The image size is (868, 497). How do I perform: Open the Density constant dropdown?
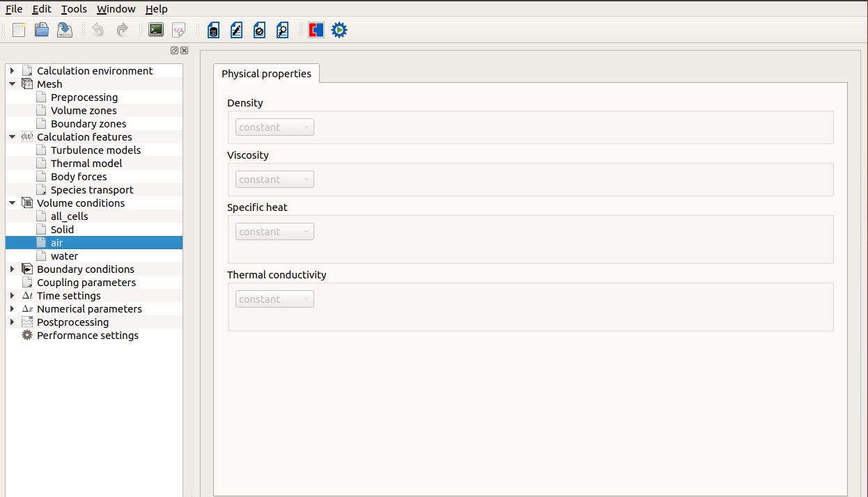pos(274,127)
